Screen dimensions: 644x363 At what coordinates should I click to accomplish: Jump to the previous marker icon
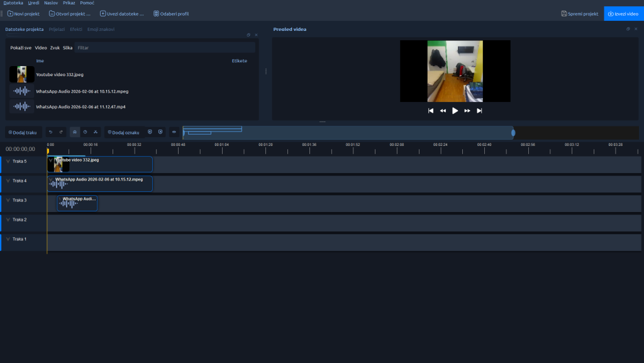click(150, 132)
